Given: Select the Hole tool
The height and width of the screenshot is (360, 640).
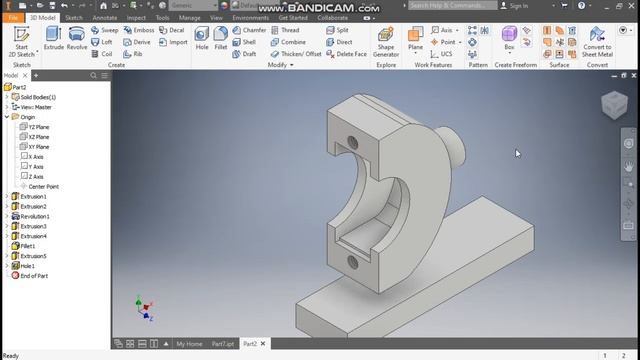Looking at the screenshot, I should [202, 38].
